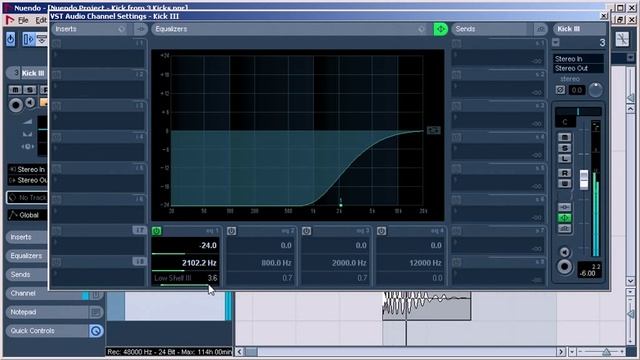This screenshot has width=640, height=360.
Task: Open Inserts tab in inspector
Action: [27, 237]
